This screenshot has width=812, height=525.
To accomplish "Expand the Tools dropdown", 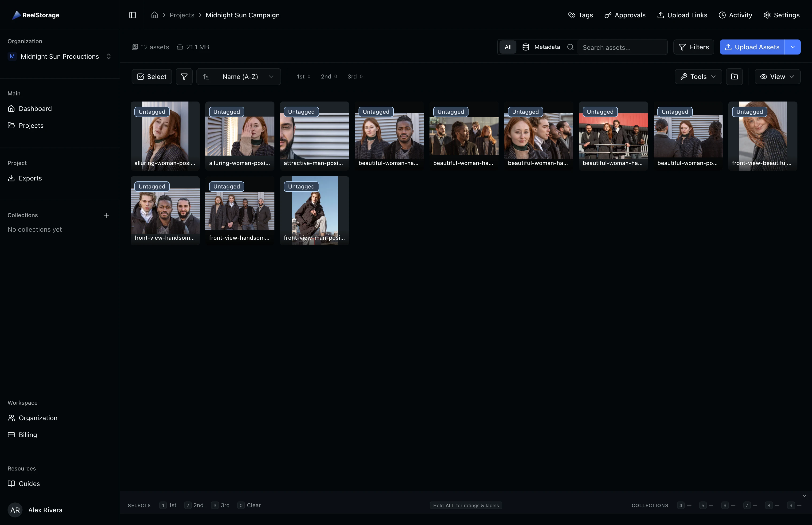I will tap(698, 76).
